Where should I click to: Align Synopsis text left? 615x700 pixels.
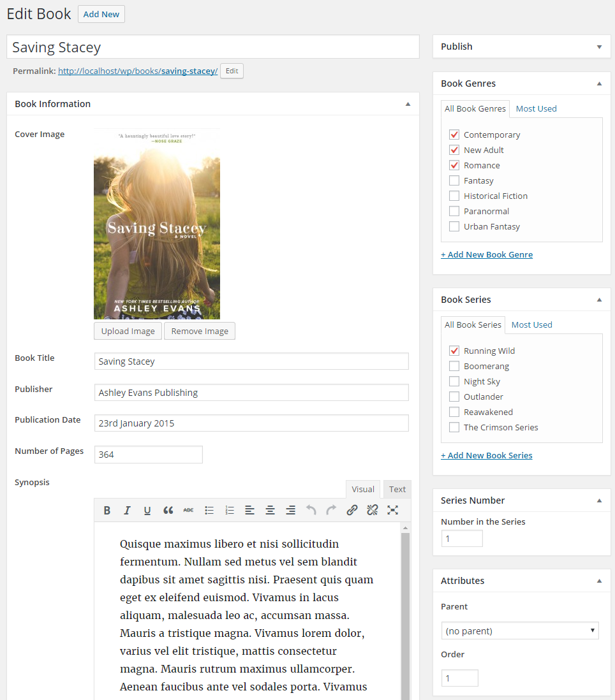[249, 510]
